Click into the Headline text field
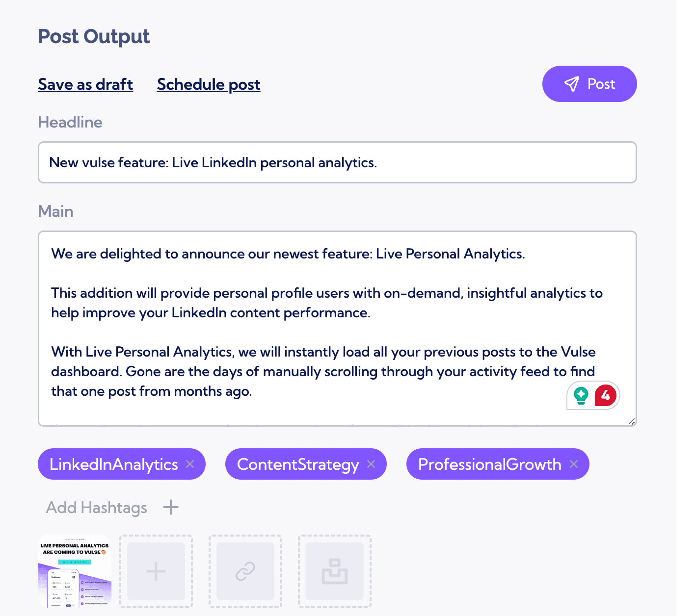This screenshot has width=695, height=616. tap(337, 162)
